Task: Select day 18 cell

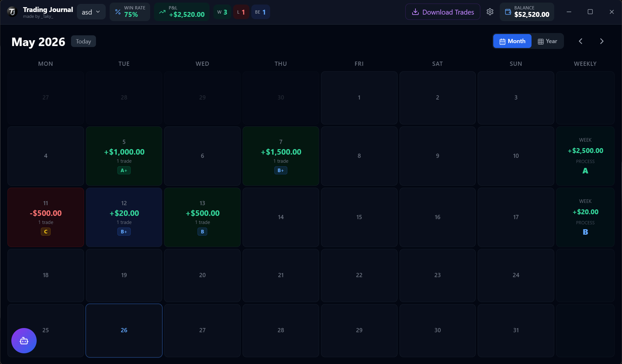Action: click(x=46, y=275)
